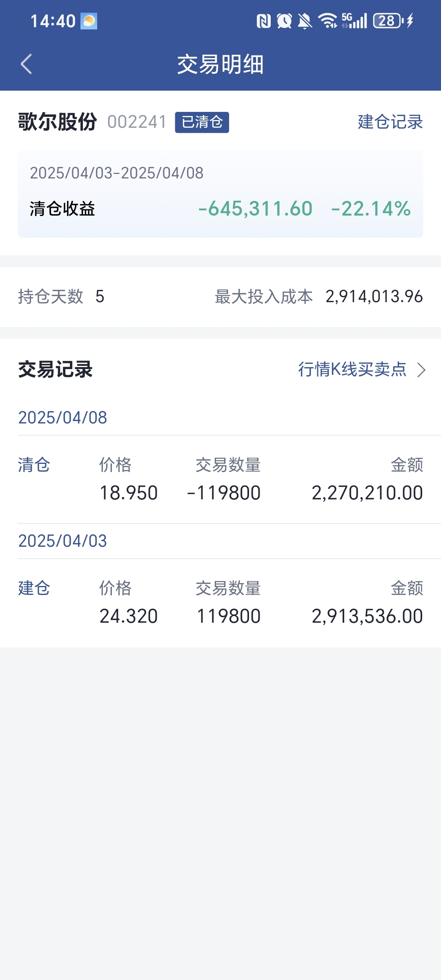Tap the 5G signal strength icon
Image resolution: width=441 pixels, height=980 pixels.
click(x=354, y=21)
